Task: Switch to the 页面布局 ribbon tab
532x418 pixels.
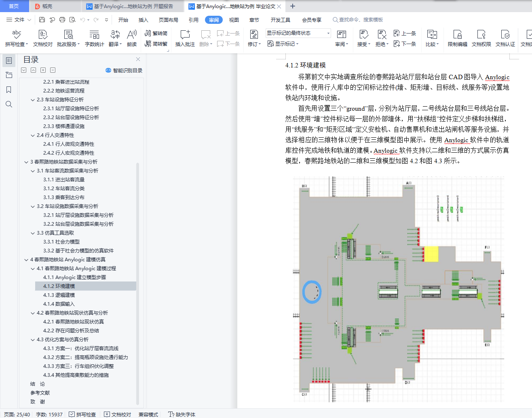Action: tap(169, 20)
